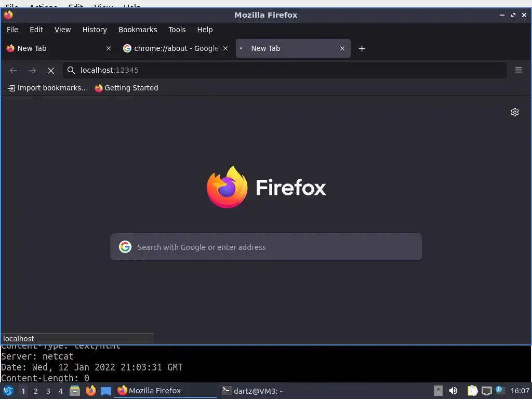The width and height of the screenshot is (532, 399).
Task: Switch to the chrome://about - Google tab
Action: click(175, 48)
